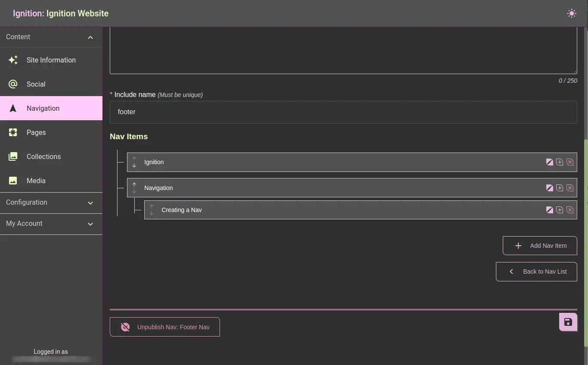
Task: Move the Ignition nav item down
Action: coord(134,165)
